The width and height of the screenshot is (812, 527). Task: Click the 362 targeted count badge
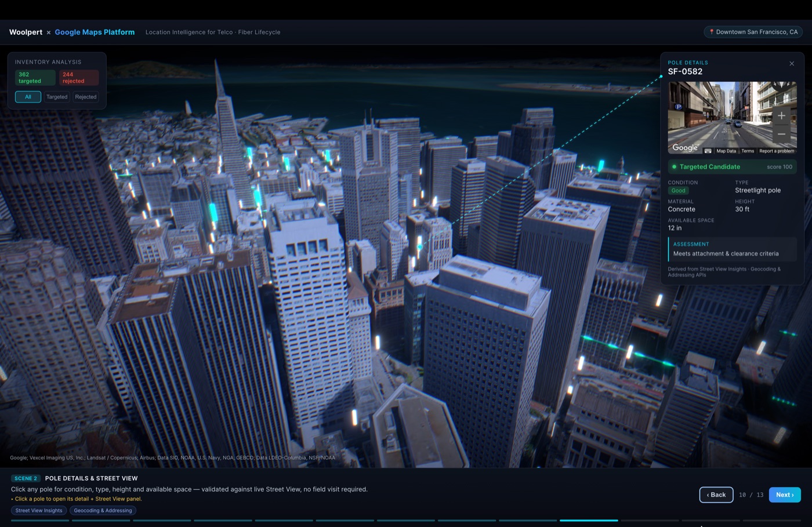tap(35, 78)
